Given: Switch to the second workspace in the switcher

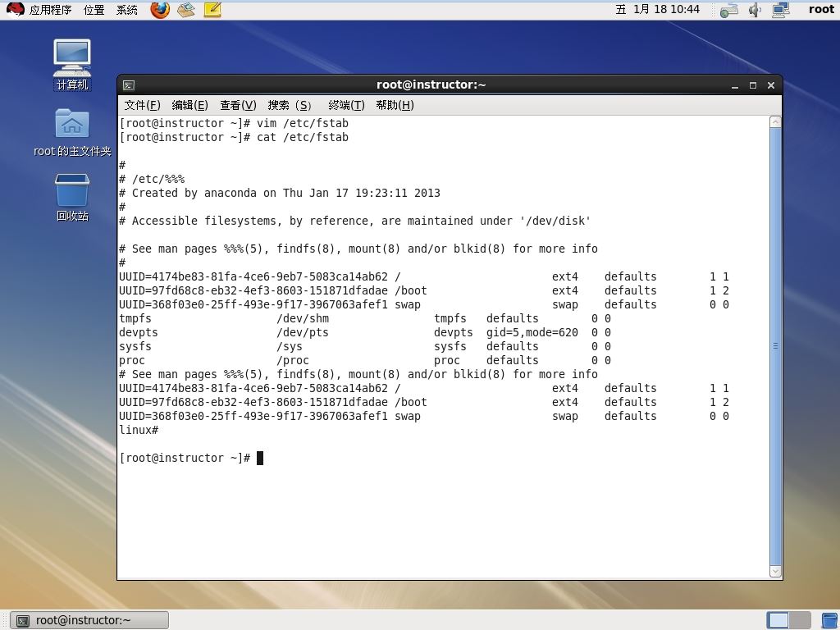Looking at the screenshot, I should (x=799, y=620).
